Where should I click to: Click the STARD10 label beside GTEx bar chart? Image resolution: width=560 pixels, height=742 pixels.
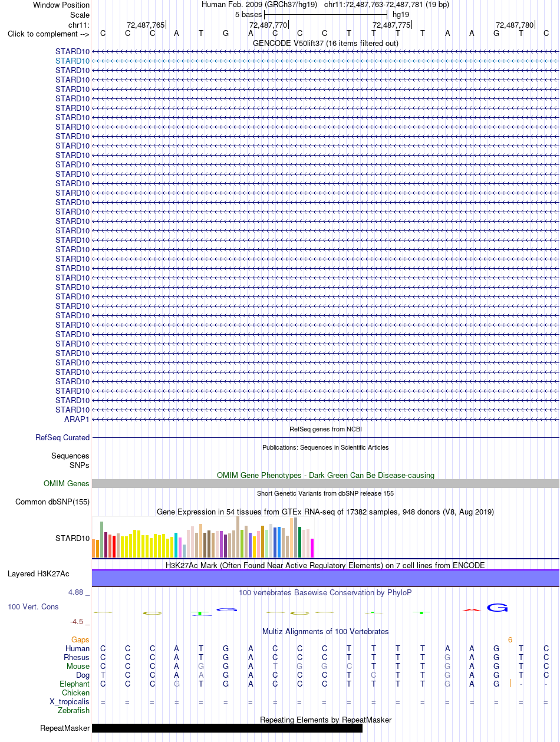pyautogui.click(x=73, y=539)
